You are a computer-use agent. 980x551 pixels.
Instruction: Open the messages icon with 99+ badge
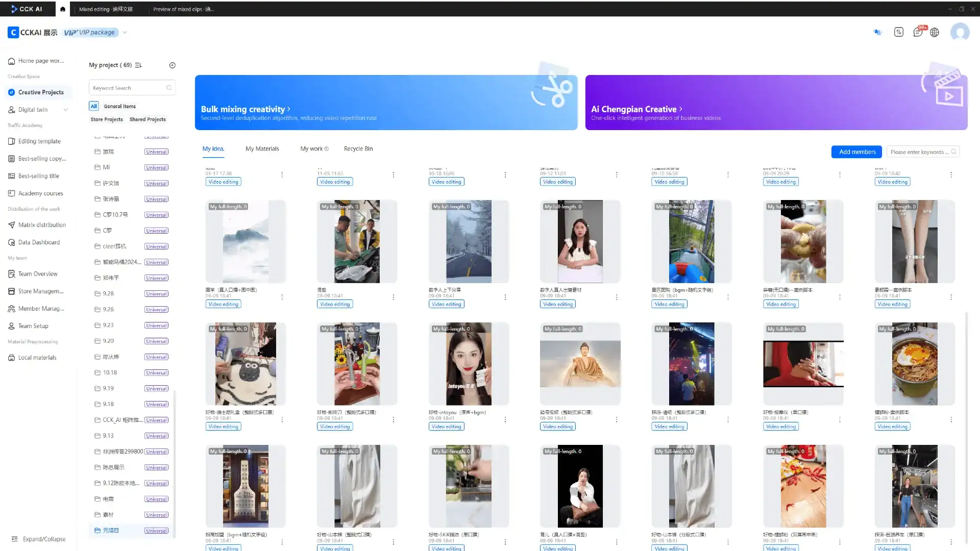pos(918,32)
